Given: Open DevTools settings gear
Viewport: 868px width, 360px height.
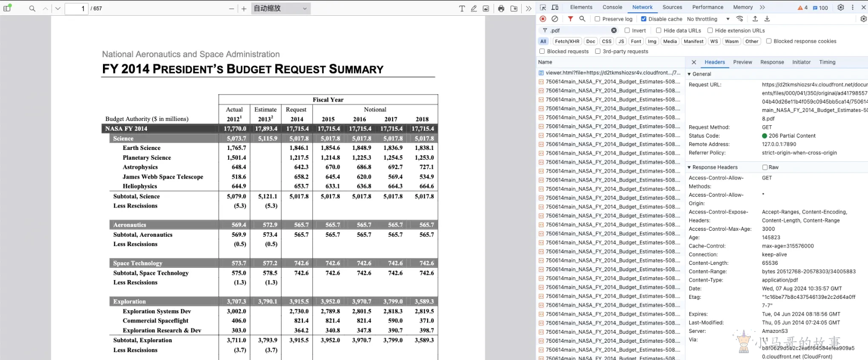Looking at the screenshot, I should 841,7.
